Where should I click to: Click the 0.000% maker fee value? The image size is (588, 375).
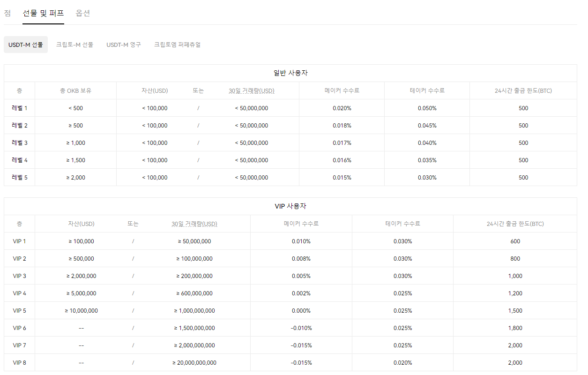[301, 311]
